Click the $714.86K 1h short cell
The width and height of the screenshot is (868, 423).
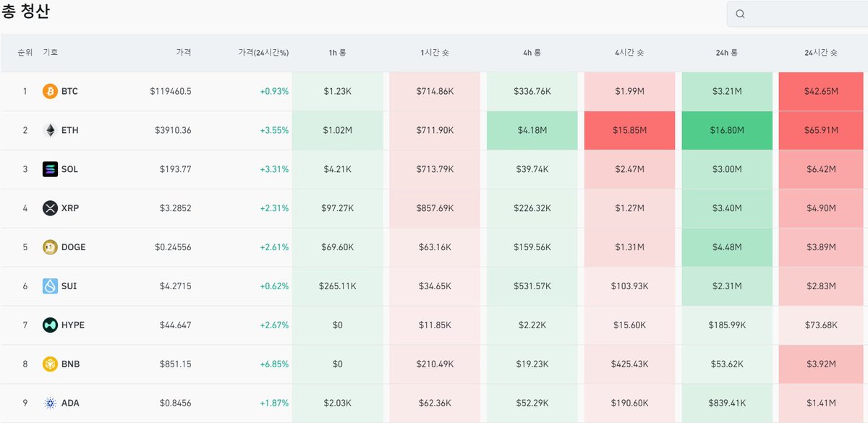(435, 92)
